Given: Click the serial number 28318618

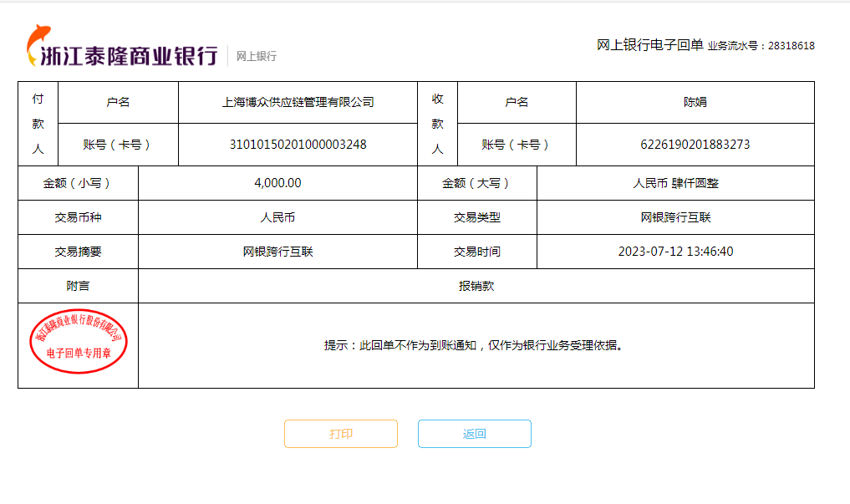Looking at the screenshot, I should (x=791, y=46).
